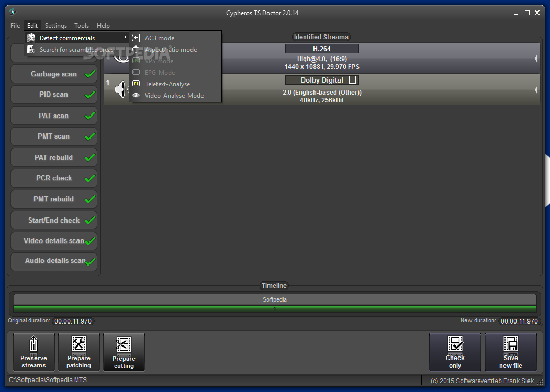Choose Aspect/ratio mode option

pos(175,50)
